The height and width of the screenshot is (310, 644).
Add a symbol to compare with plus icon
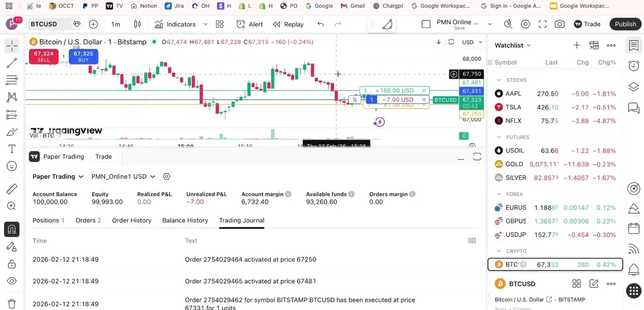(93, 24)
